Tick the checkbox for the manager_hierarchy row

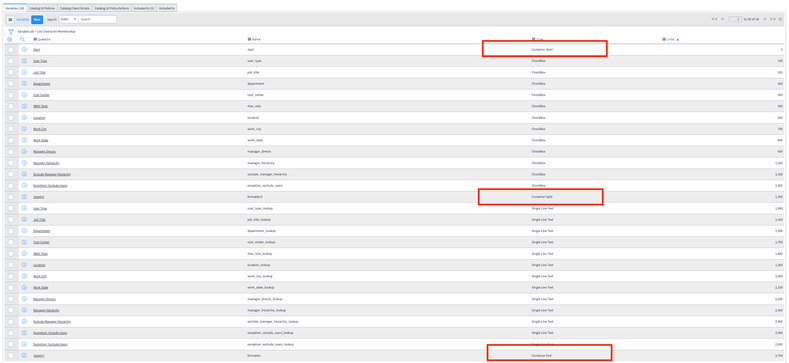tap(11, 163)
